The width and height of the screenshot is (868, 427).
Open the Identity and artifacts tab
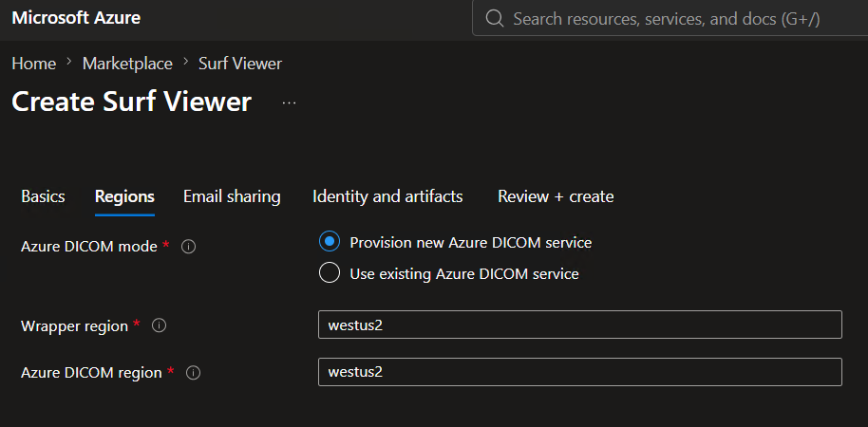coord(387,196)
